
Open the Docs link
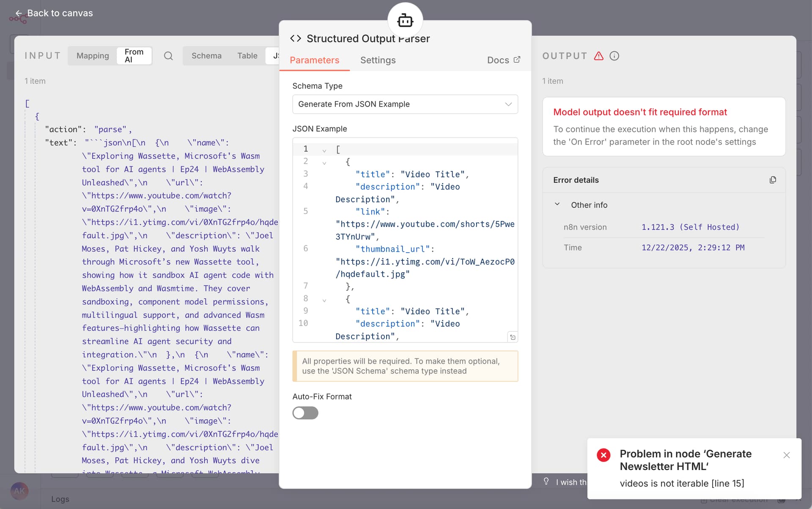[503, 60]
